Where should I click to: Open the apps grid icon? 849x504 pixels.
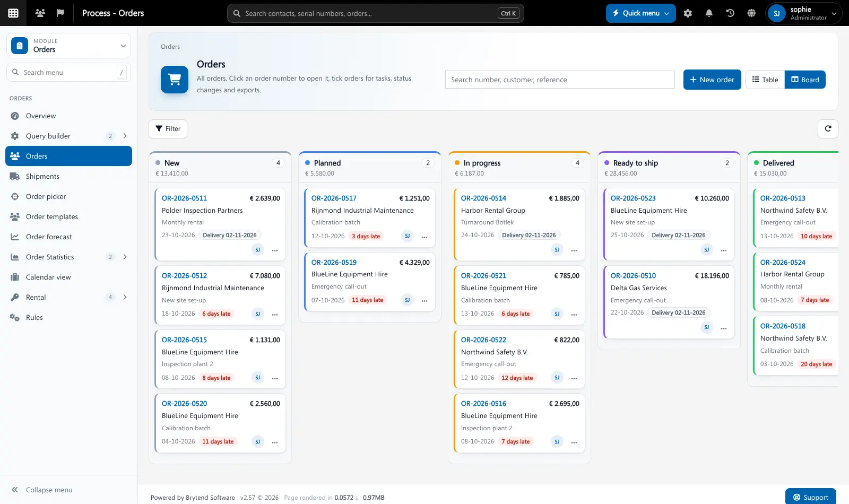click(x=13, y=13)
